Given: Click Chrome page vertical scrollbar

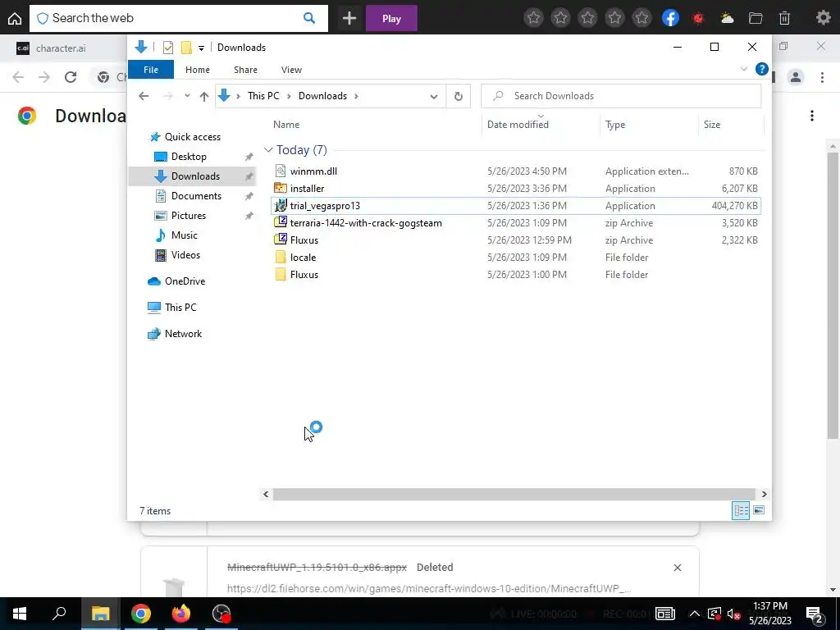Looking at the screenshot, I should 833,294.
